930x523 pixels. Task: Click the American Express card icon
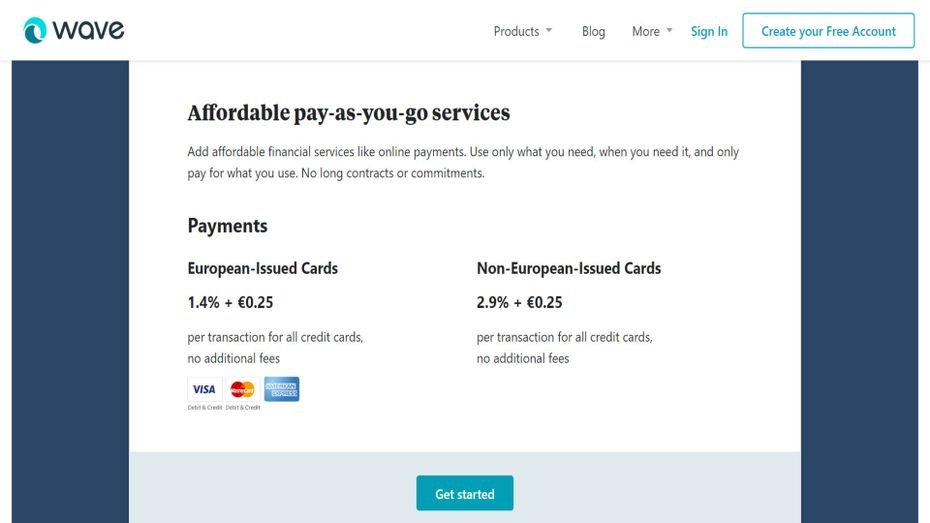pyautogui.click(x=282, y=389)
